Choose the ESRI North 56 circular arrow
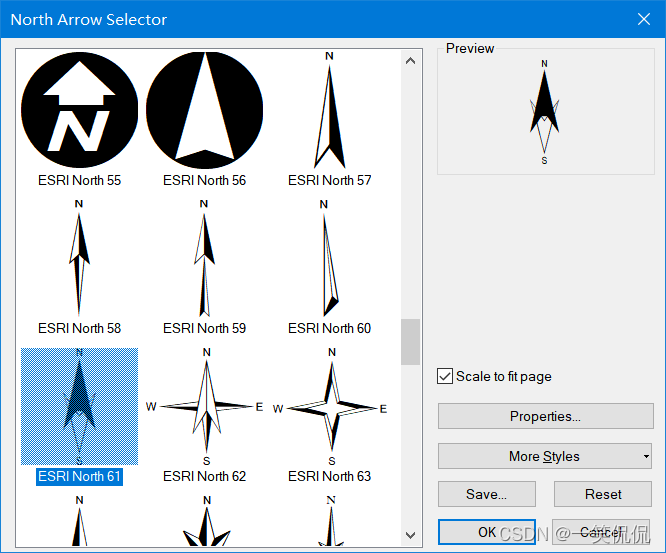 point(204,110)
